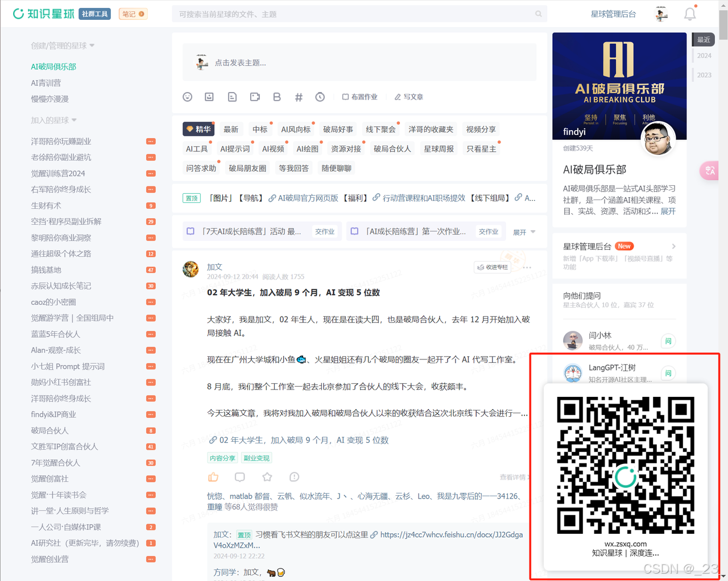Open the schedule post clock icon
This screenshot has height=581, width=728.
pos(320,97)
